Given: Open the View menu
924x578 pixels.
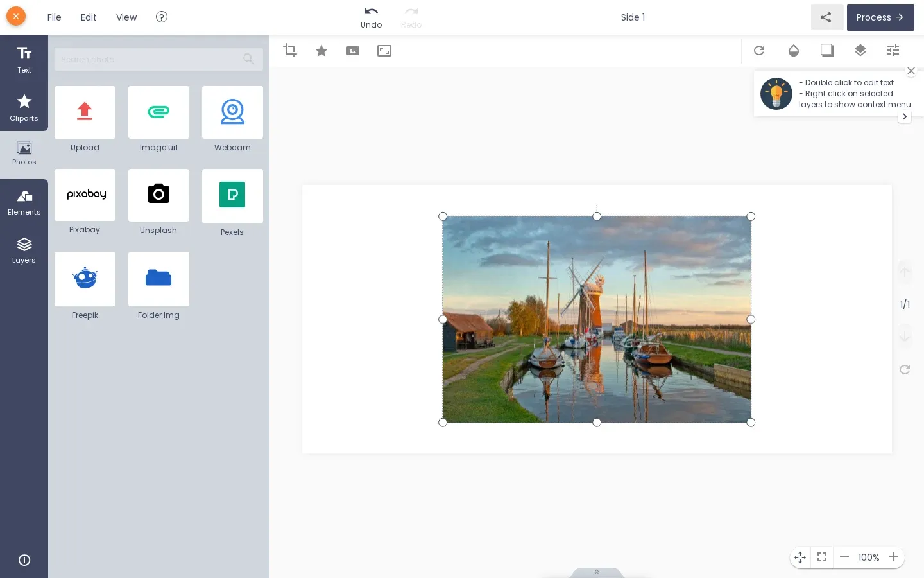Looking at the screenshot, I should tap(126, 17).
